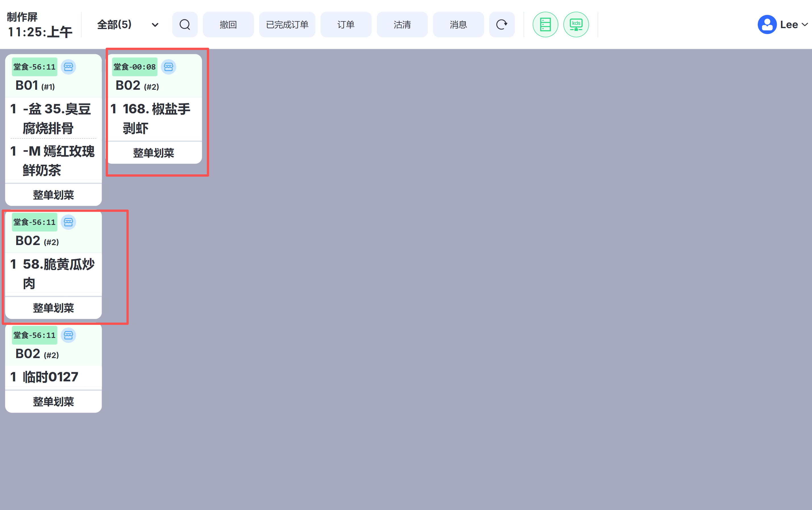Switch to the list layout view icon

pos(545,25)
